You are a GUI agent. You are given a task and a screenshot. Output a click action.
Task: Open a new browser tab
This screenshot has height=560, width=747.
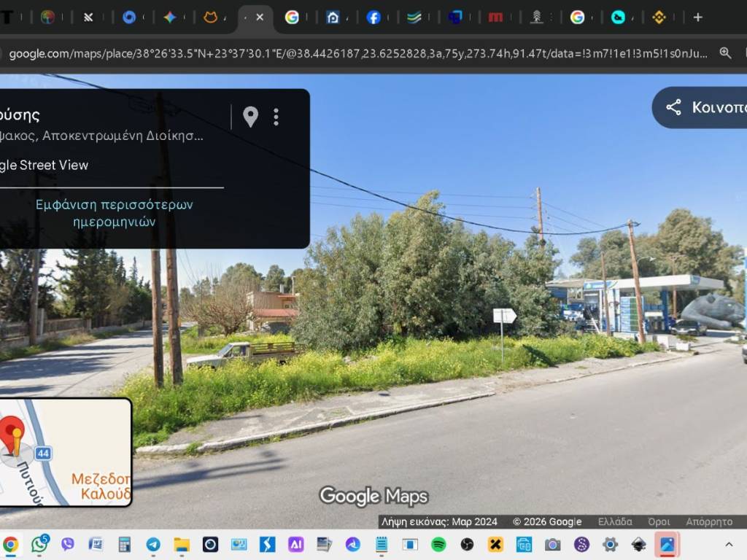coord(697,17)
